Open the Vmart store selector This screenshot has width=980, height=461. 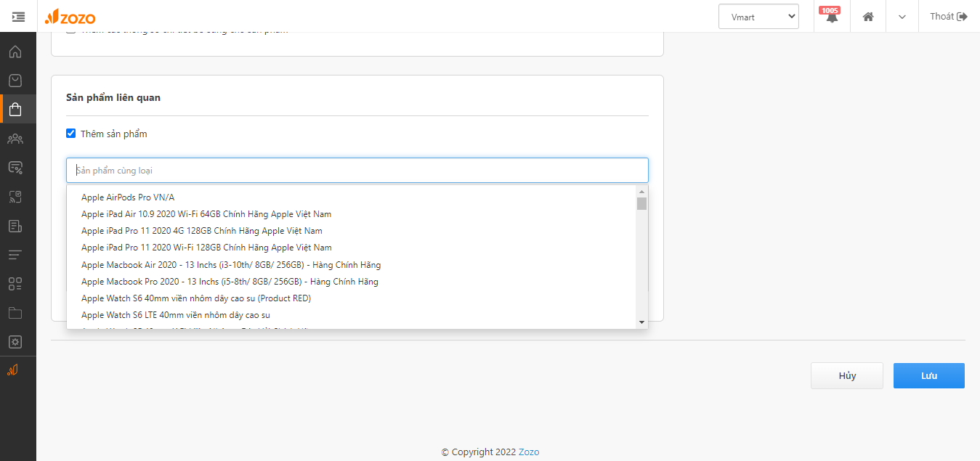click(x=758, y=17)
